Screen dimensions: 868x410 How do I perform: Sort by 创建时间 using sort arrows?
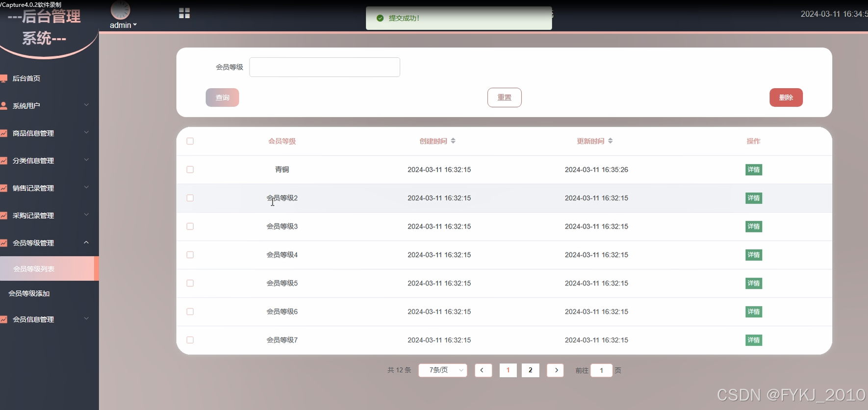click(x=453, y=141)
